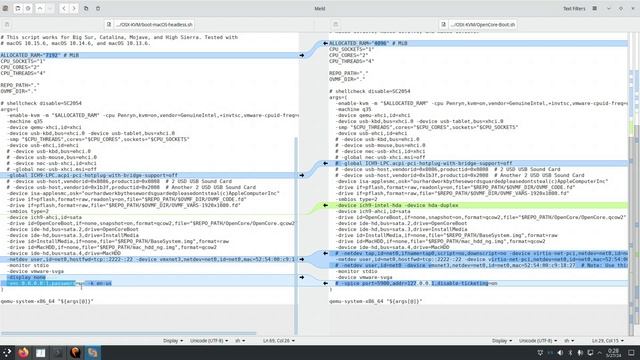
Task: Click left pane line -display none
Action: coord(26,277)
